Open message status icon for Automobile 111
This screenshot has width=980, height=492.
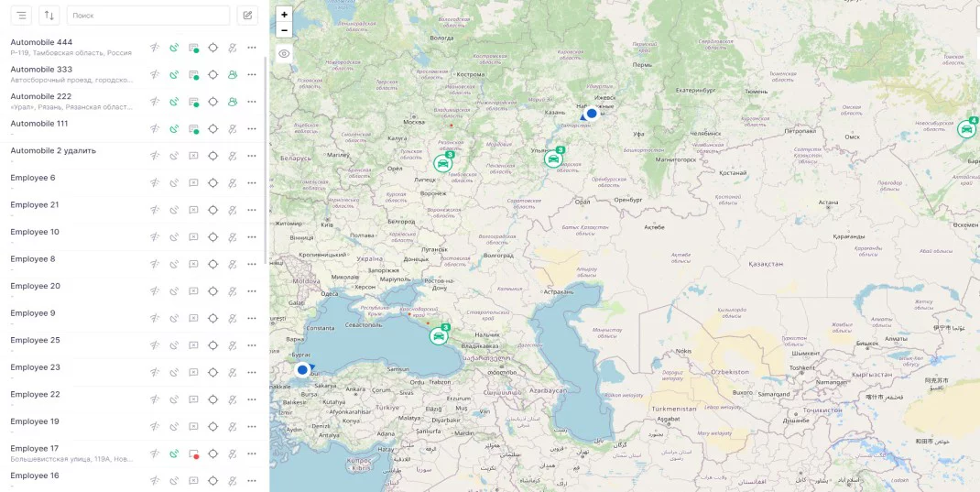click(x=194, y=129)
